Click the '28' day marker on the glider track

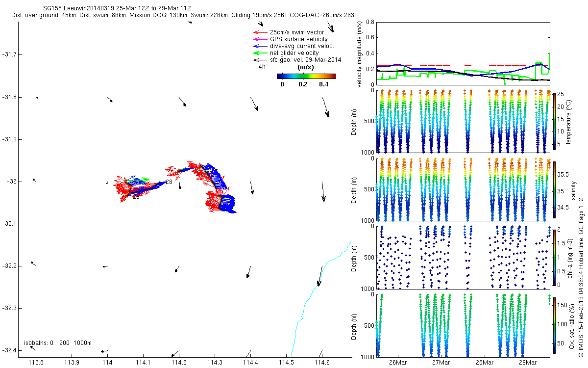tap(169, 182)
